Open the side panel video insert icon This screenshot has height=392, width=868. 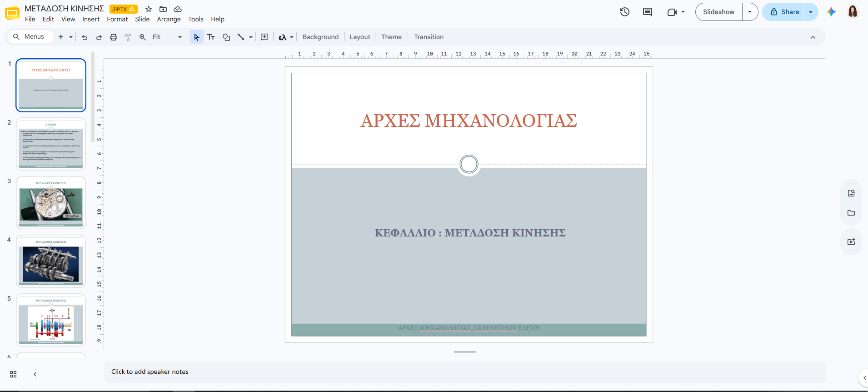click(851, 241)
